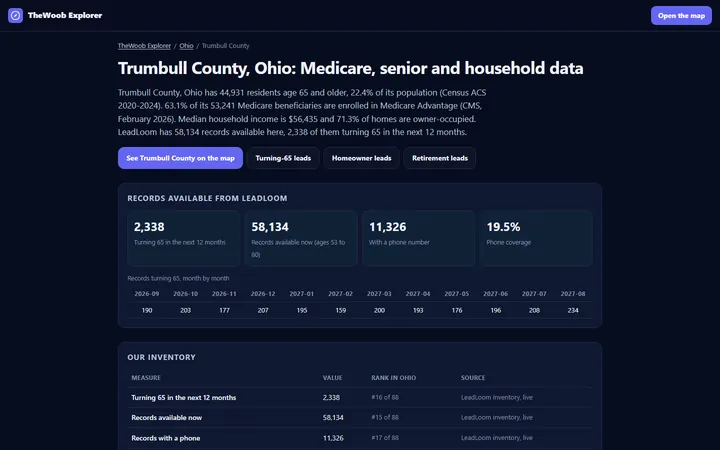The image size is (720, 450).
Task: Click the 2027-03 month header
Action: point(379,294)
